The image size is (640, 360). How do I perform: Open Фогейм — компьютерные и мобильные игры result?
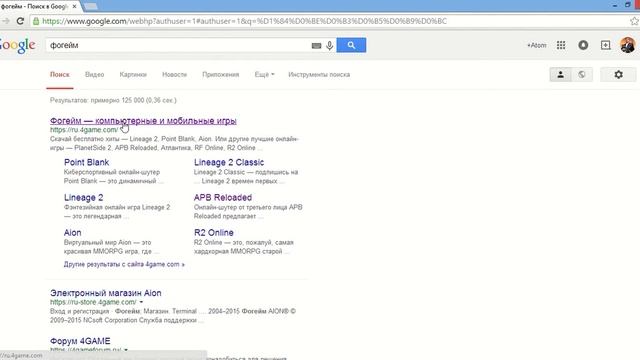click(143, 121)
